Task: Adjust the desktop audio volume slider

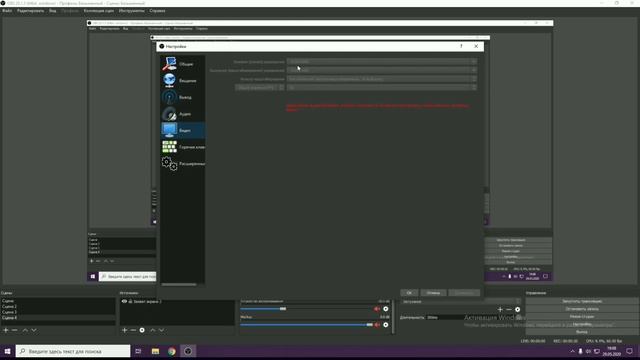Action: pyautogui.click(x=306, y=309)
